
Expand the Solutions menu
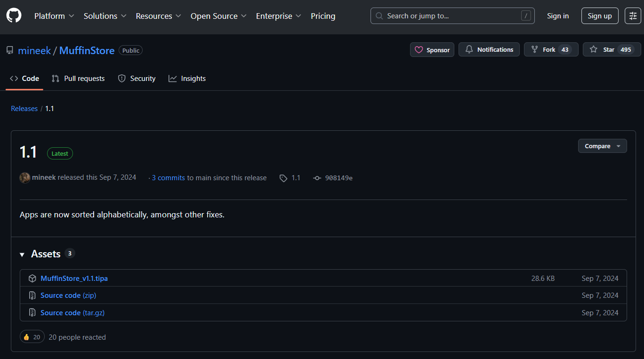coord(105,16)
